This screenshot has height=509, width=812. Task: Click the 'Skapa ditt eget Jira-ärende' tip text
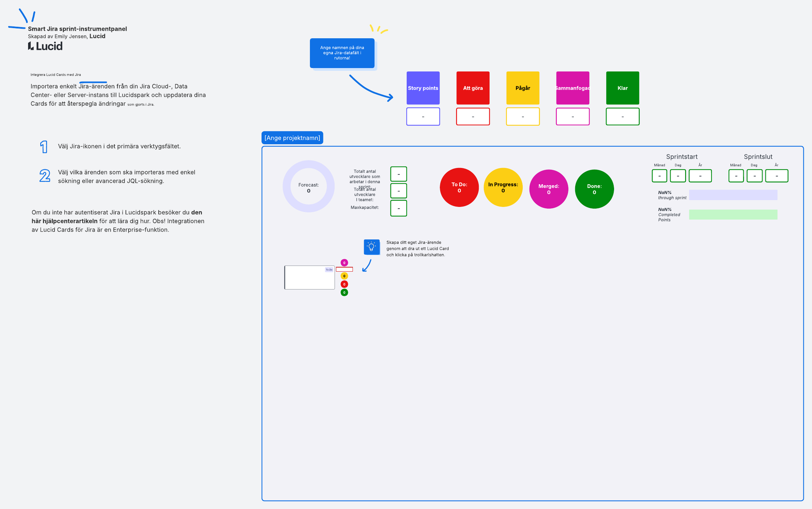pos(418,249)
